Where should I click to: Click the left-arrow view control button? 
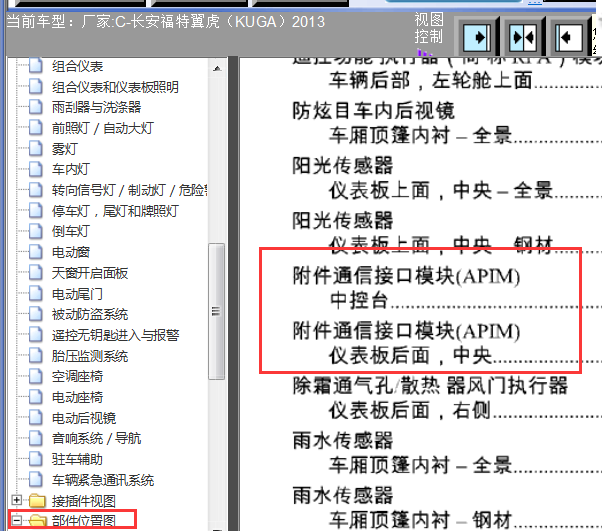(569, 37)
